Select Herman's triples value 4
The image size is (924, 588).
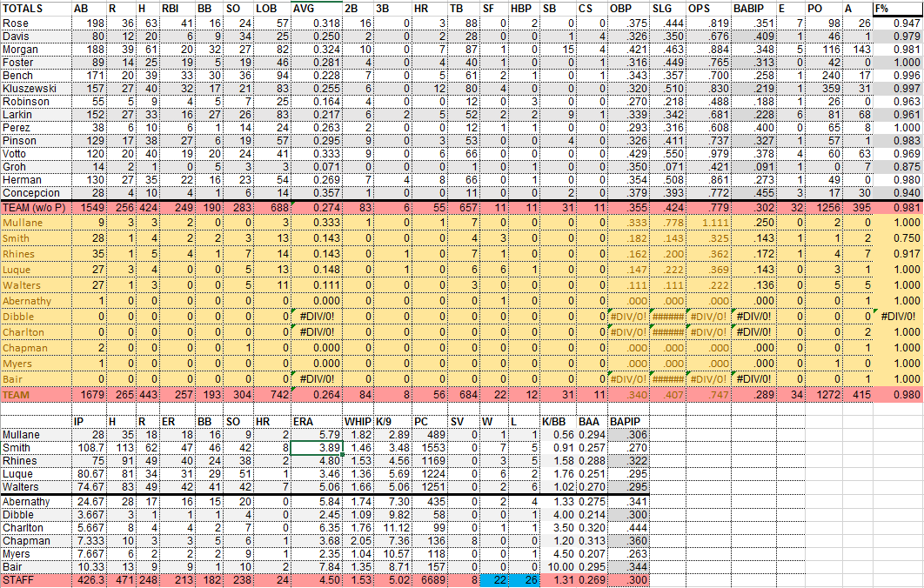pyautogui.click(x=392, y=180)
